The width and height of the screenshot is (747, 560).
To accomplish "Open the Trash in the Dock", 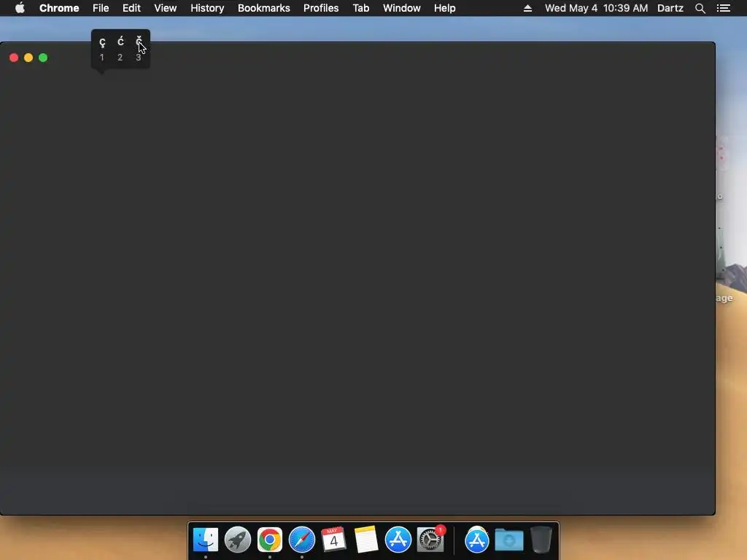I will click(541, 540).
